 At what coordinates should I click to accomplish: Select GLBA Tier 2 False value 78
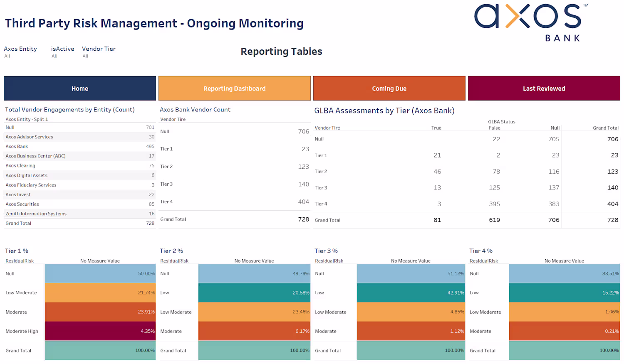point(496,171)
